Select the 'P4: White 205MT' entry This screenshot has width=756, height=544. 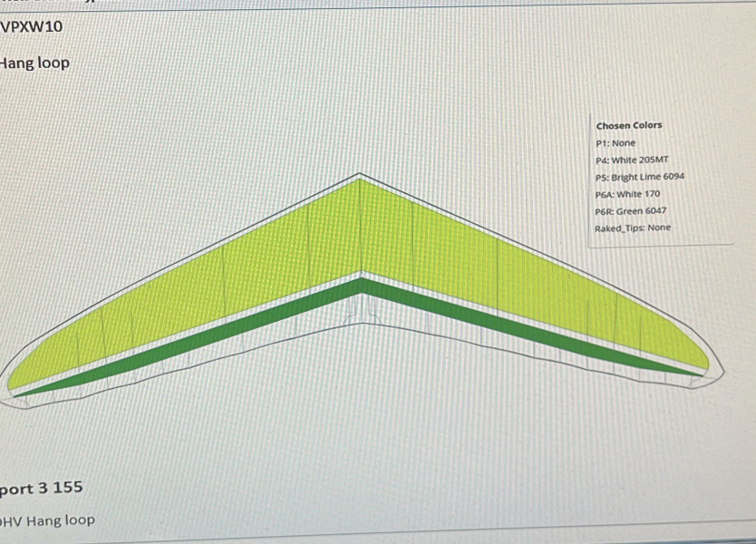(x=632, y=160)
